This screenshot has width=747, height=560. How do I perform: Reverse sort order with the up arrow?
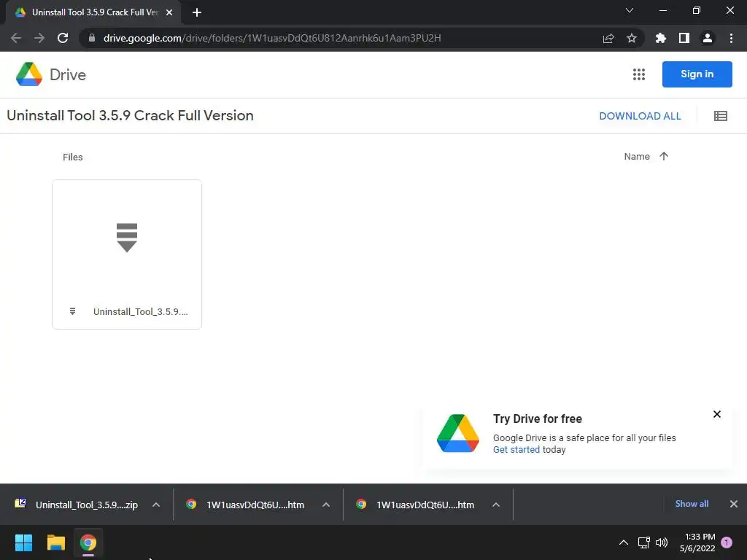tap(664, 156)
